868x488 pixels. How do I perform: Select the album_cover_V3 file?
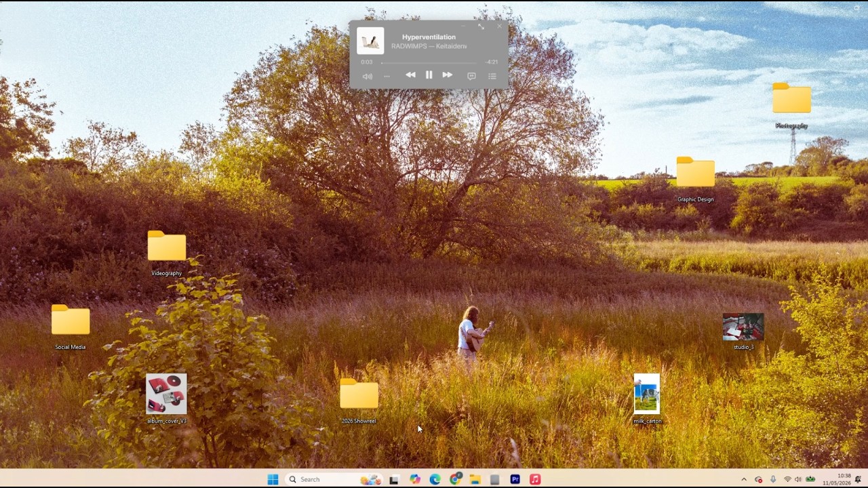click(x=167, y=399)
